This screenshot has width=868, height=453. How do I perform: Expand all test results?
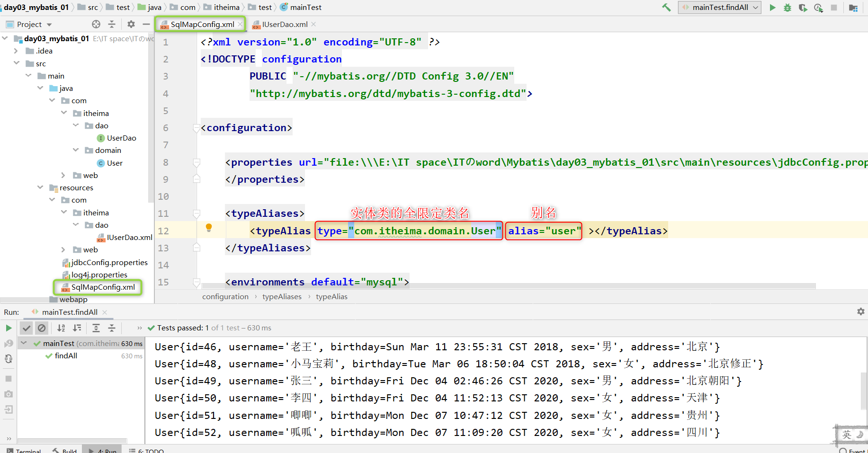(96, 328)
